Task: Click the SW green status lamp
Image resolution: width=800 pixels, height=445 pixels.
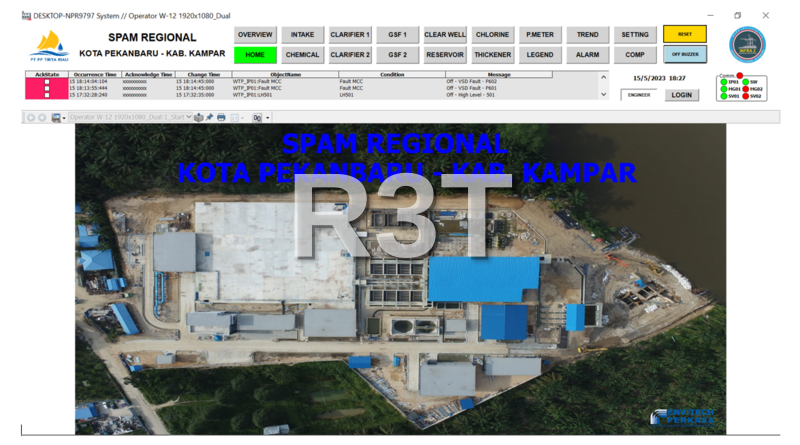Action: [x=745, y=82]
